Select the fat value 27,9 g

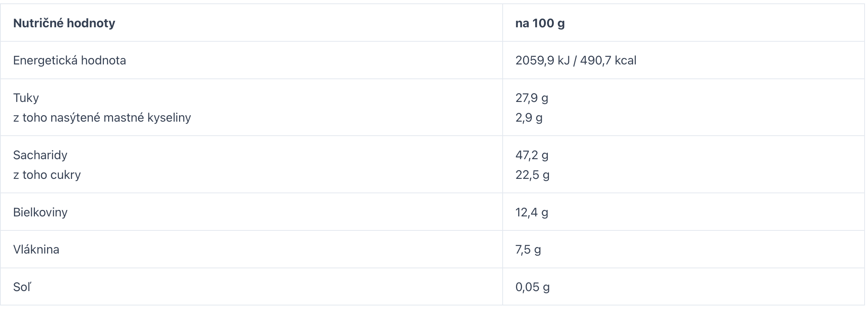pos(532,98)
